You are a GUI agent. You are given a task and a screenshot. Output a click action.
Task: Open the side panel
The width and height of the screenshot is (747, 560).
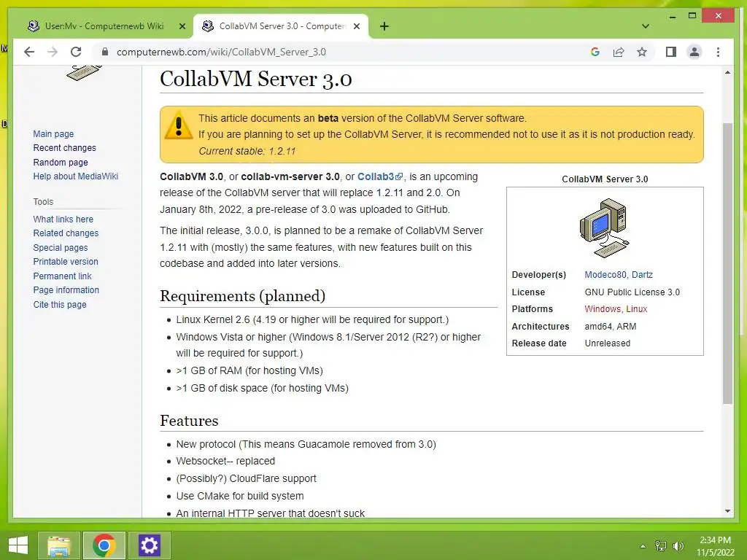671,52
